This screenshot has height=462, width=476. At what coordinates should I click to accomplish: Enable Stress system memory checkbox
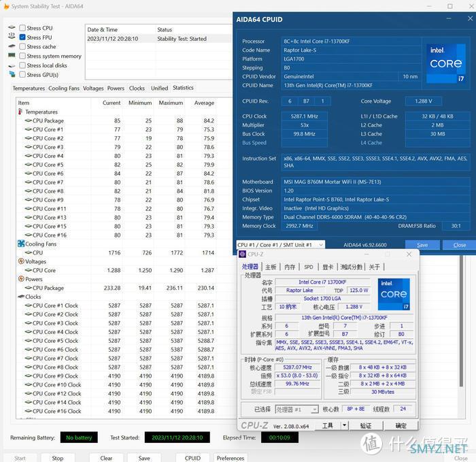22,56
